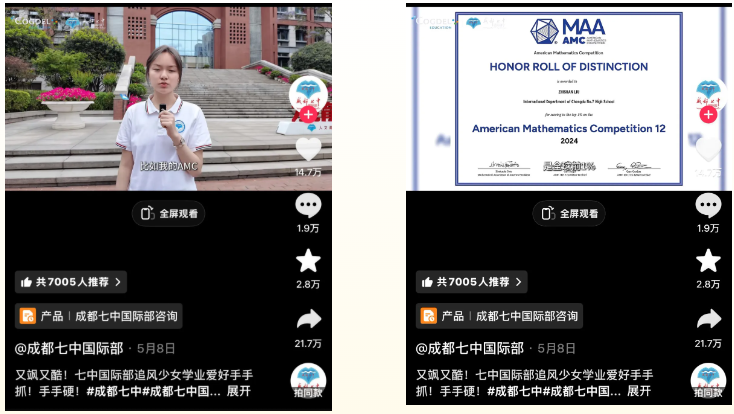Open comments on the left video
Image resolution: width=734 pixels, height=414 pixels.
(308, 206)
